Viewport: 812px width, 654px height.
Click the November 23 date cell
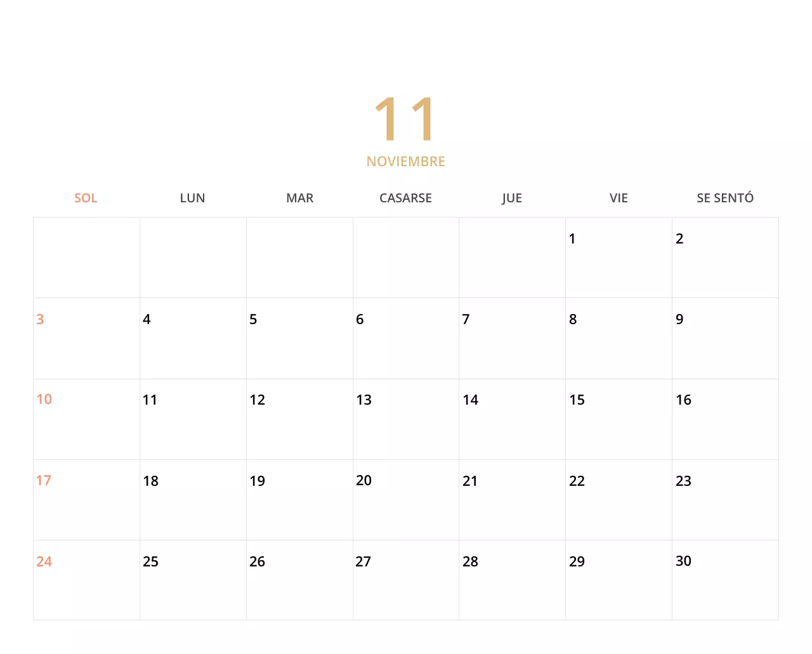pos(684,480)
